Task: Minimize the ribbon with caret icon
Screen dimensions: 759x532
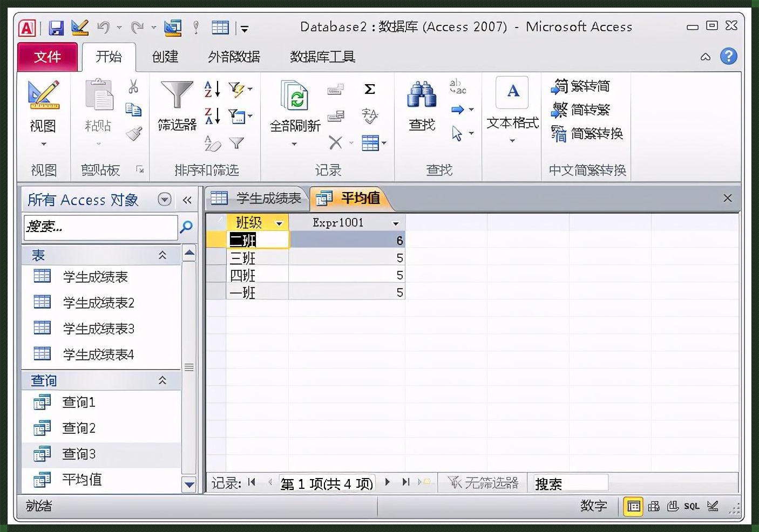Action: pos(706,57)
